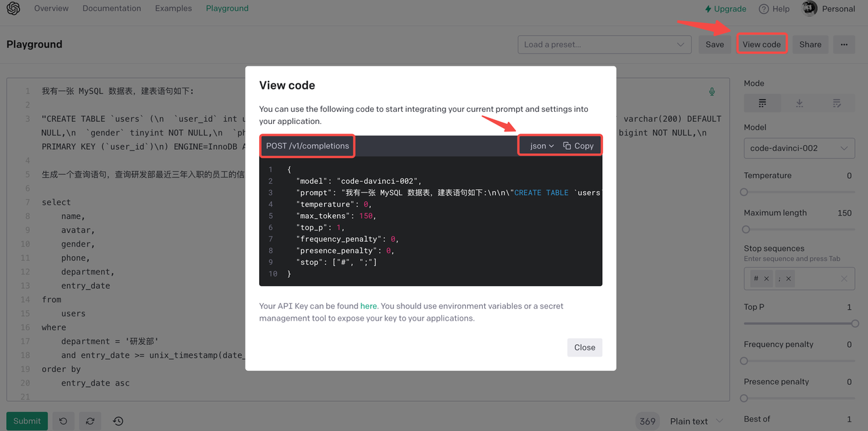Viewport: 868px width, 431px height.
Task: Select the Edit mode icon
Action: [837, 103]
